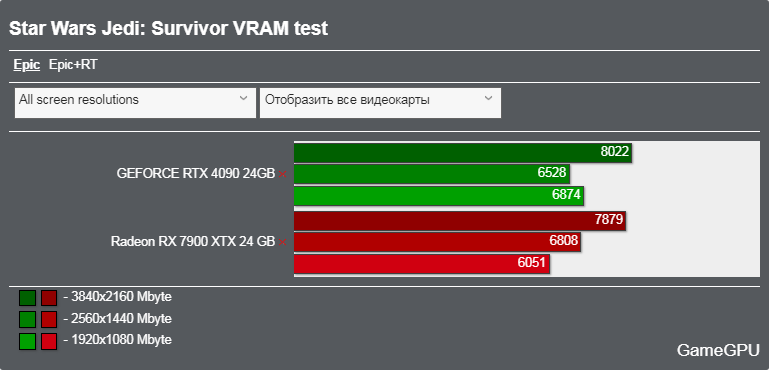Click dark green 3840x2160 legend swatch

pos(27,298)
